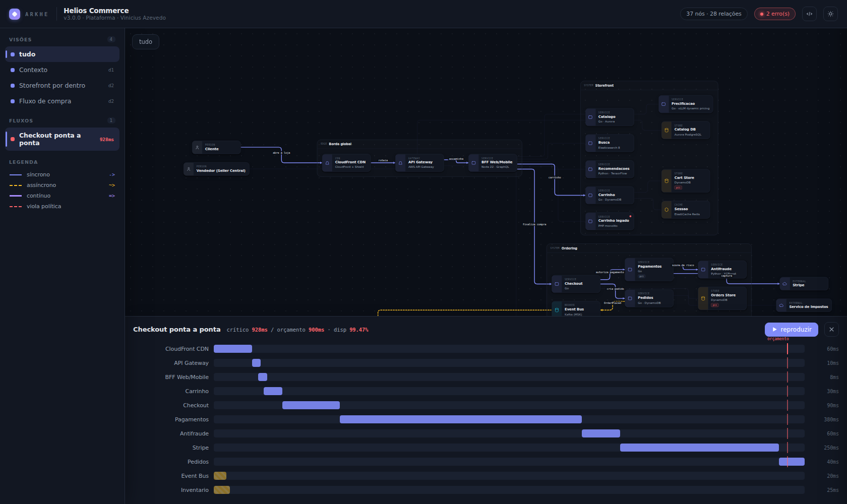The height and width of the screenshot is (504, 847).
Task: Click the Inventario async timeline bar
Action: pyautogui.click(x=222, y=490)
